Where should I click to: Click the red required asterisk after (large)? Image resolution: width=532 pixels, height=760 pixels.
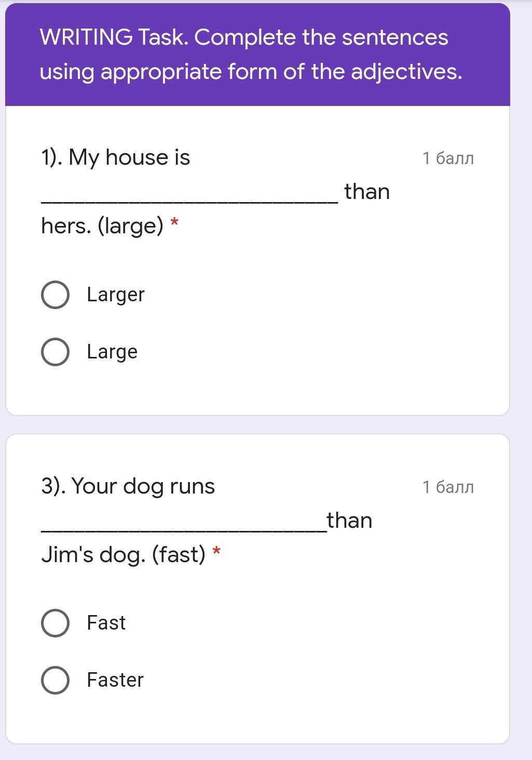[x=174, y=223]
